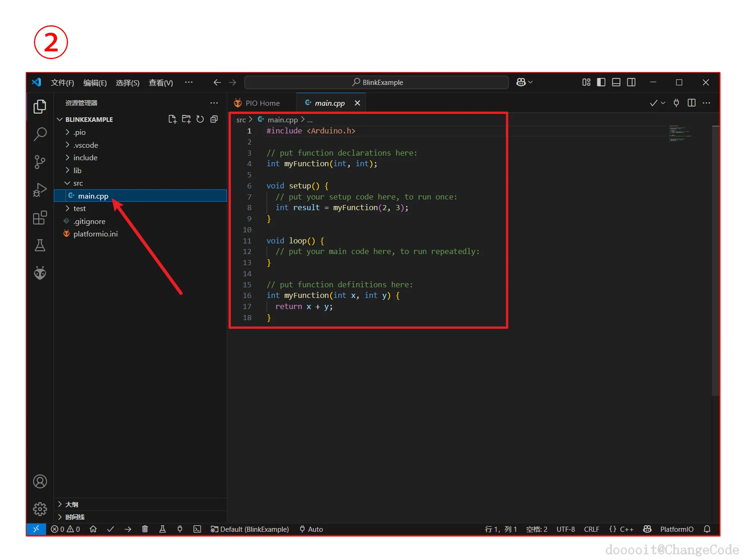Click PlatformIO Clean trash icon in status bar
Image resolution: width=747 pixels, height=560 pixels.
(145, 529)
